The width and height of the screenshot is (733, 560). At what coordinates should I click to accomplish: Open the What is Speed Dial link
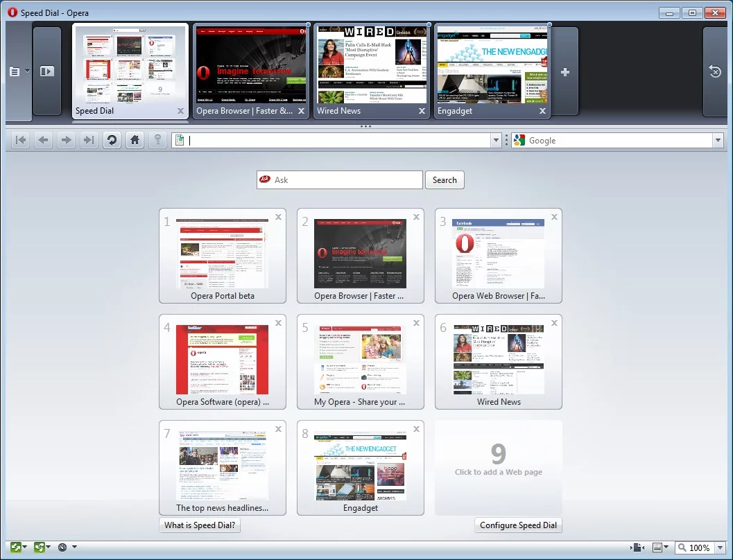tap(199, 525)
